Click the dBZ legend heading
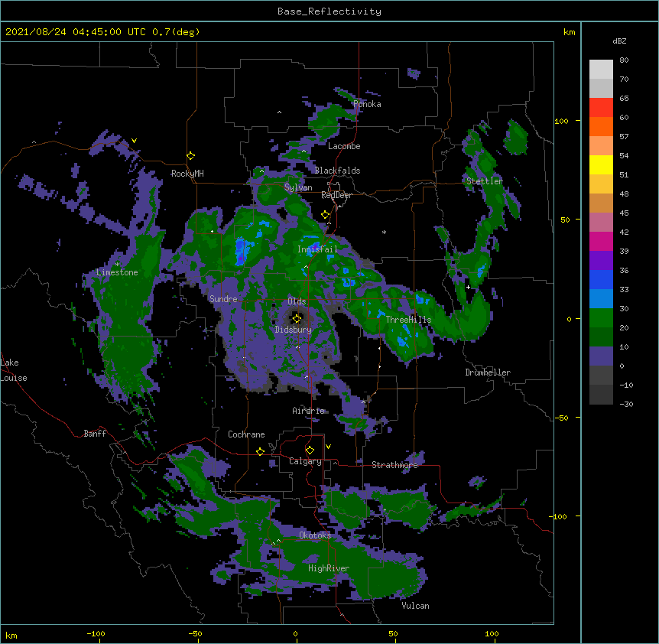 coord(619,41)
